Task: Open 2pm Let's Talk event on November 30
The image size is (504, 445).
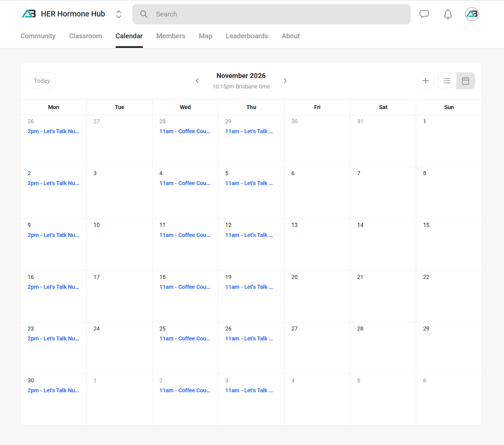Action: pos(53,390)
